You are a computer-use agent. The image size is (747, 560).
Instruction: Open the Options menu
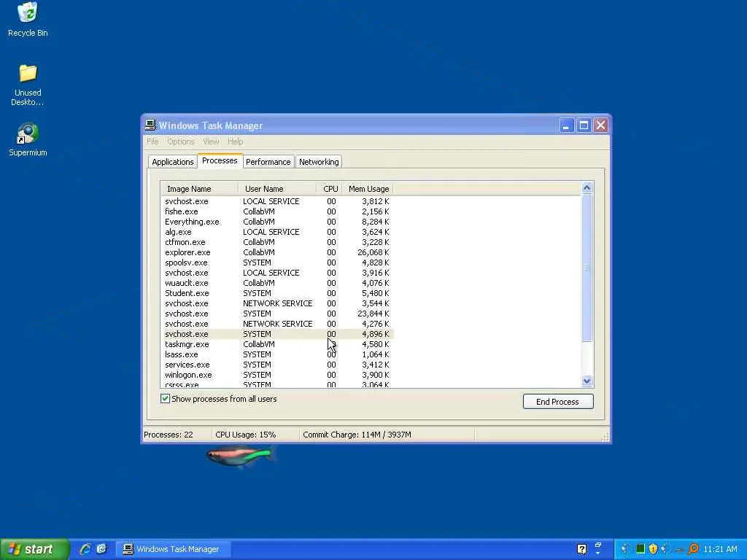181,141
